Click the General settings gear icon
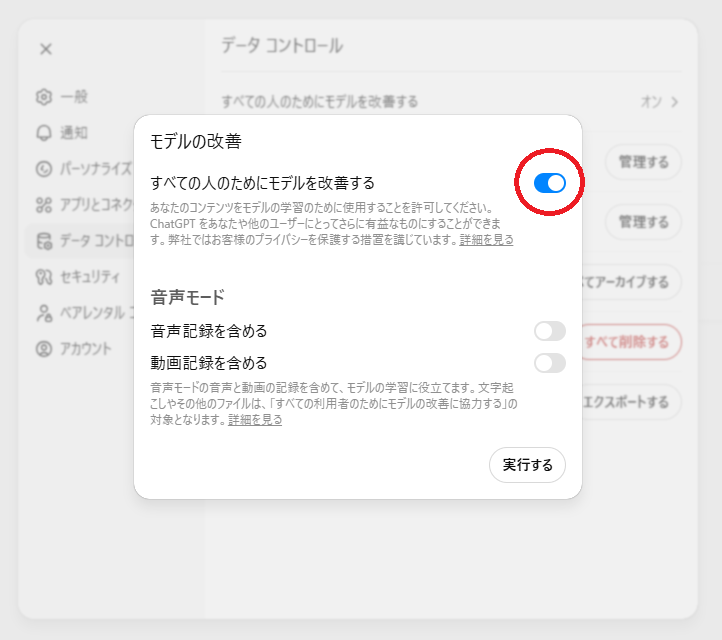This screenshot has height=640, width=722. tap(43, 97)
